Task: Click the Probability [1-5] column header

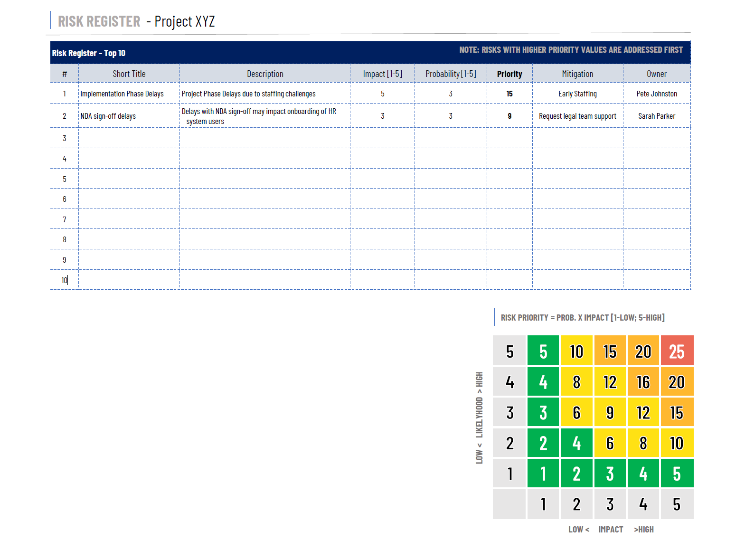Action: [x=450, y=74]
